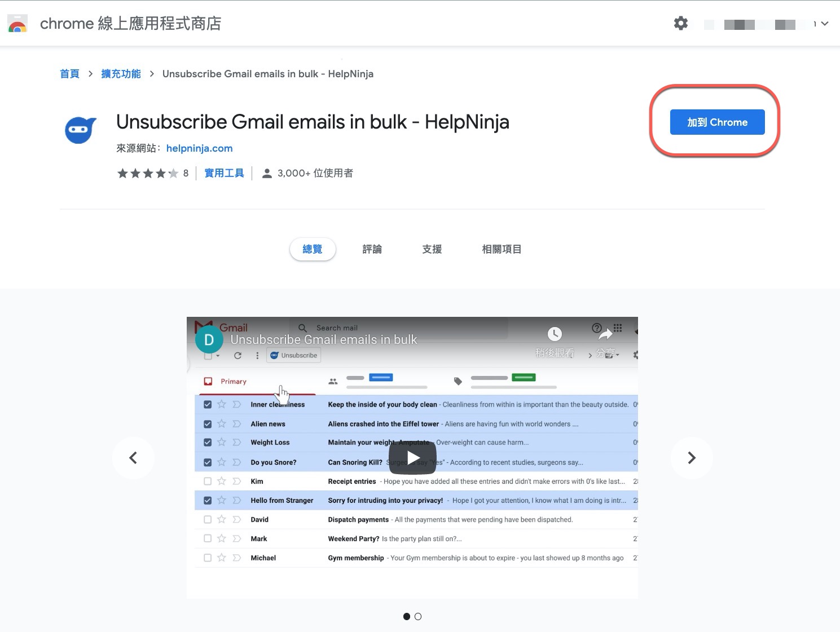Screen dimensions: 840x632
Task: Star the Alien news email
Action: point(222,423)
